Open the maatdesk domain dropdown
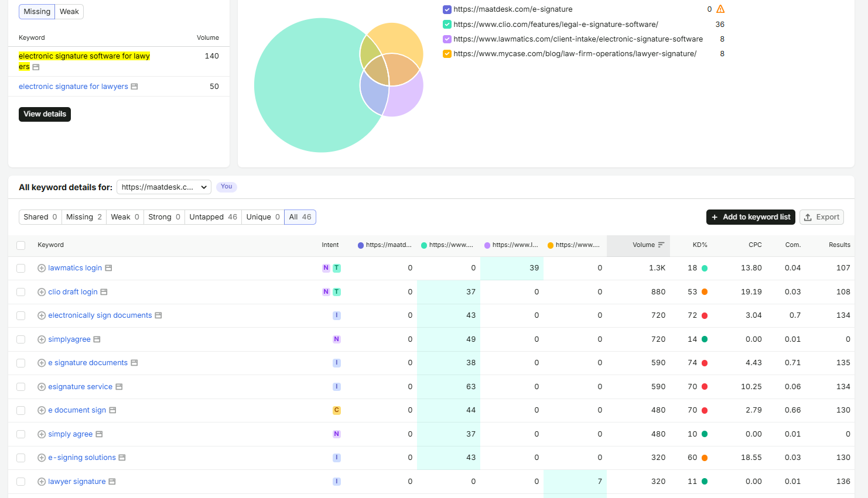Viewport: 868px width, 498px height. click(x=164, y=187)
